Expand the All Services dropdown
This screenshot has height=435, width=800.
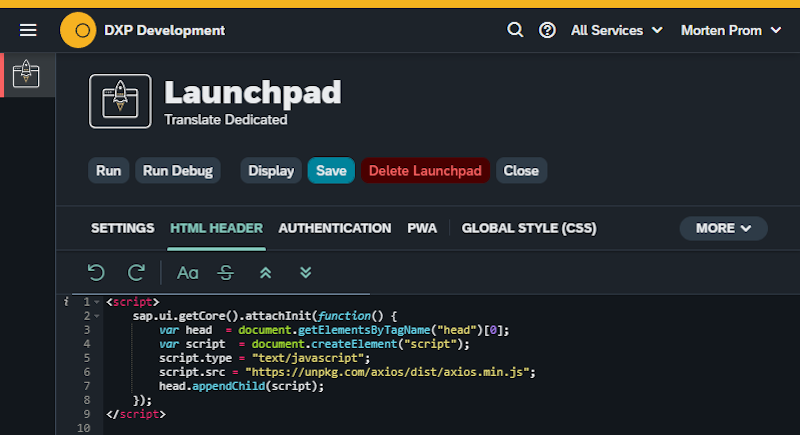pyautogui.click(x=616, y=30)
